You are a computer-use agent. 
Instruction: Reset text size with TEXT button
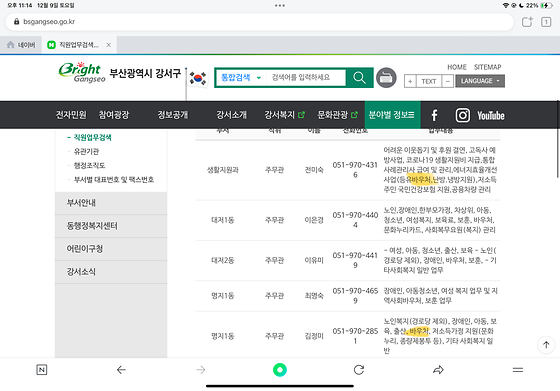coord(429,81)
